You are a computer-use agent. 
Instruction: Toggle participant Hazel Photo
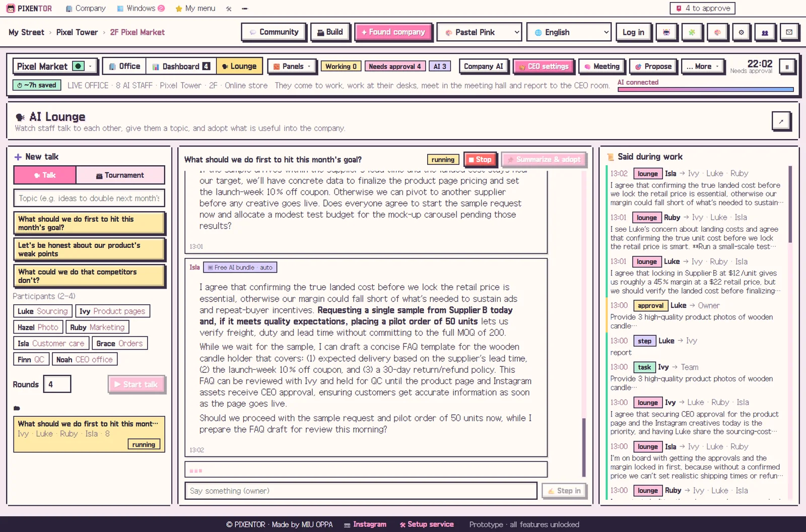pos(38,327)
